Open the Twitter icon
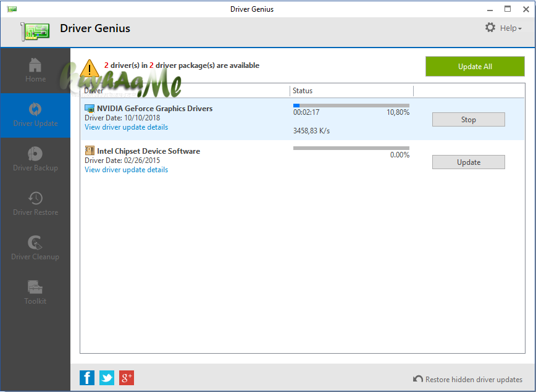This screenshot has height=392, width=536. tap(107, 378)
